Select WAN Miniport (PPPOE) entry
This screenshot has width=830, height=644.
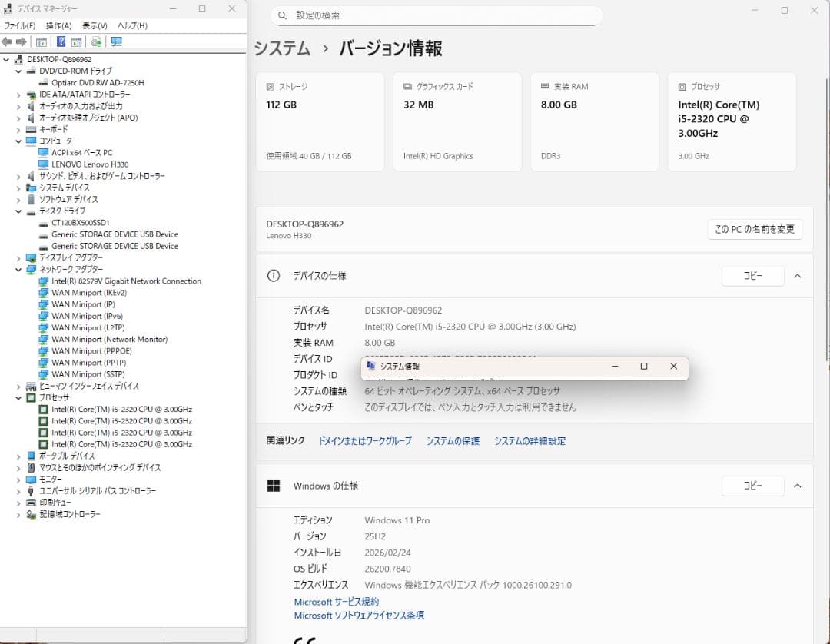coord(91,351)
